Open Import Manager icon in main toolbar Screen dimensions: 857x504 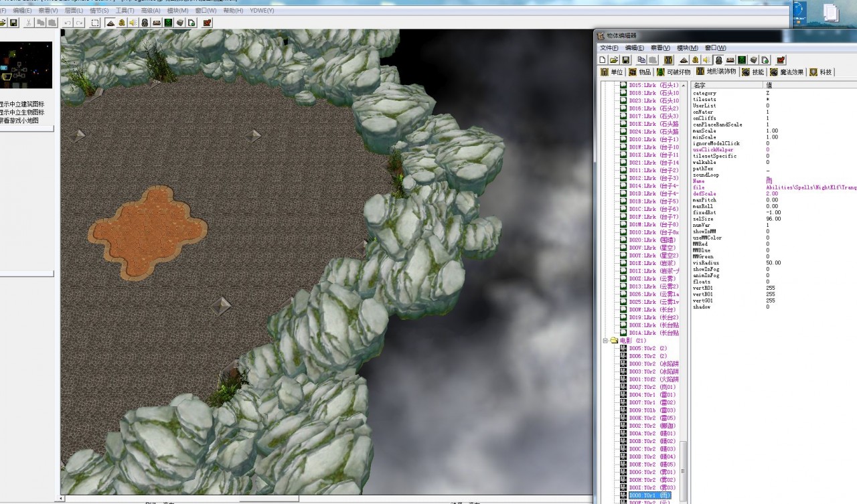[191, 23]
